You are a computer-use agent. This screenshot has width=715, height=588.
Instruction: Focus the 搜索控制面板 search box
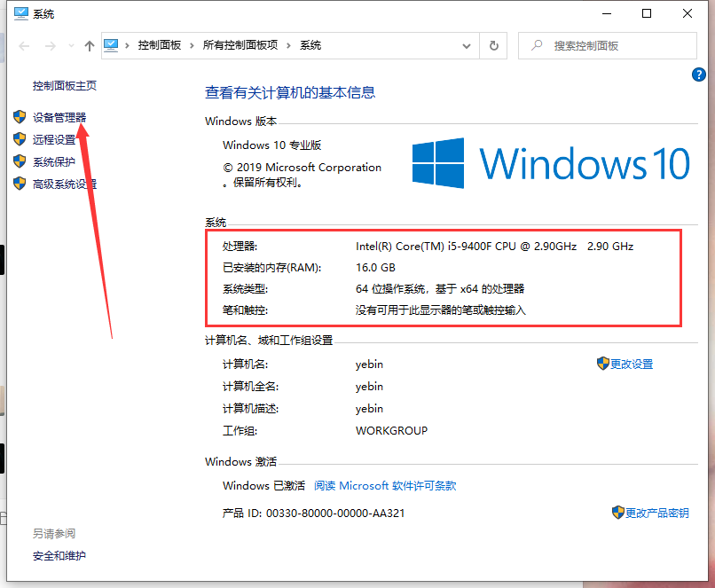[x=608, y=45]
